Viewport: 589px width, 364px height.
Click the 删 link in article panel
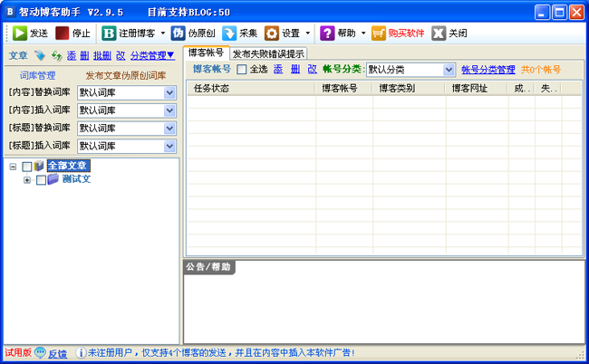84,56
